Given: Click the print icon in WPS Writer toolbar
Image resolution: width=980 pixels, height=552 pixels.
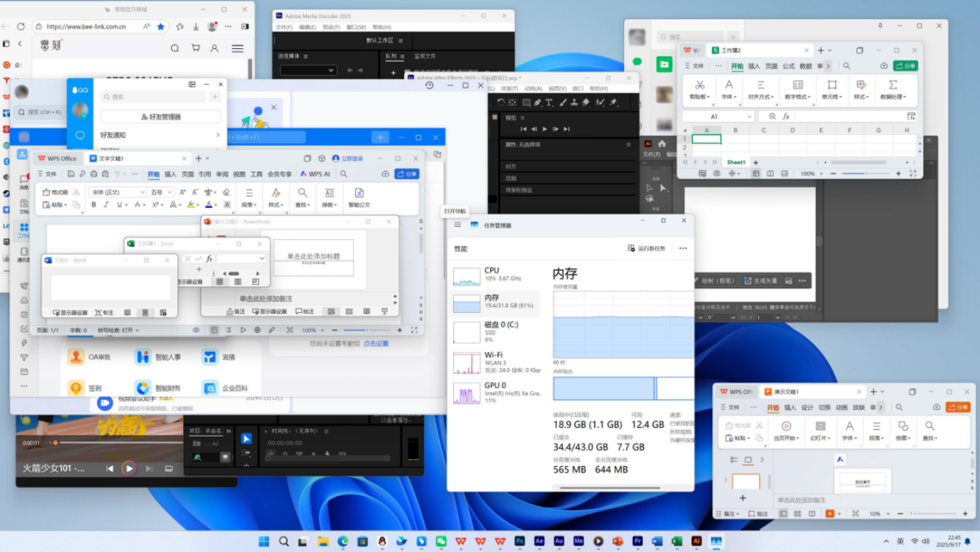Looking at the screenshot, I should [x=94, y=174].
